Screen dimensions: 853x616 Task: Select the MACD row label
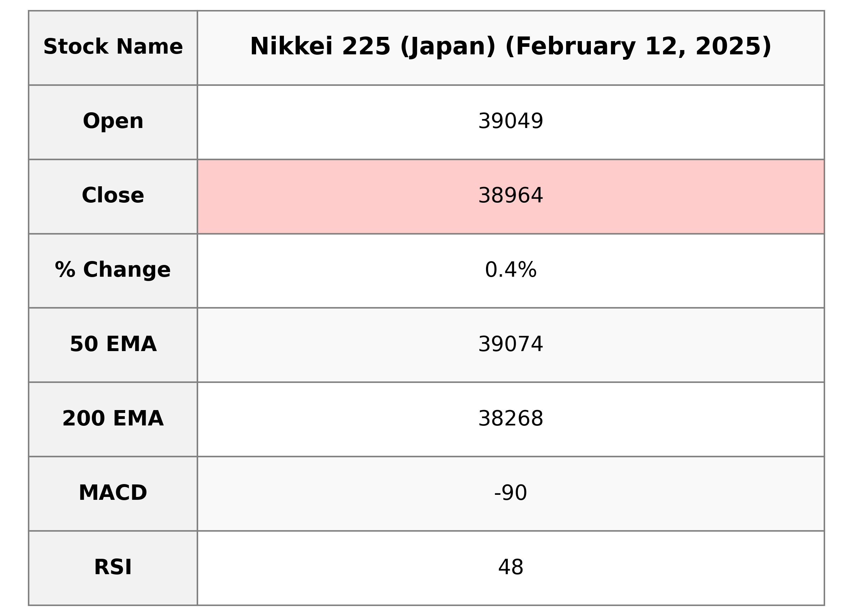[x=113, y=493]
